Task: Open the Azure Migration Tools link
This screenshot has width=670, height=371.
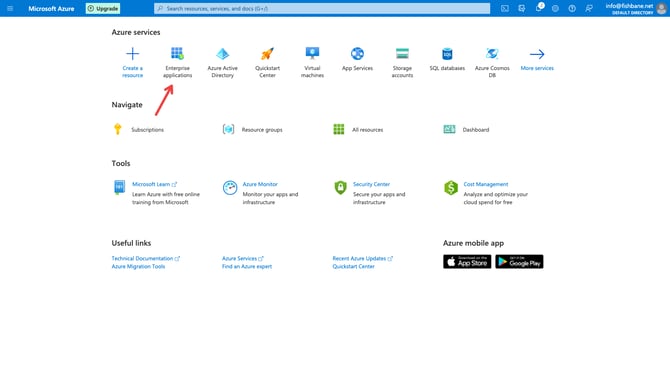Action: [138, 266]
